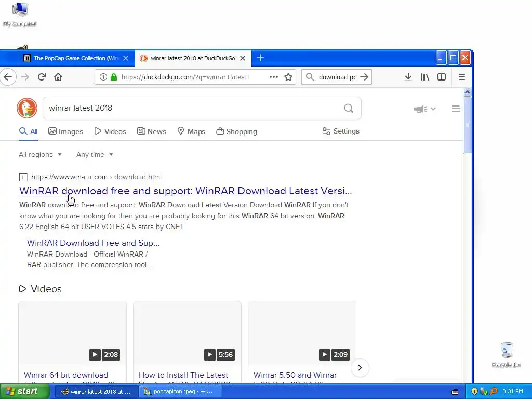Switch to Images results
The width and height of the screenshot is (532, 399).
pyautogui.click(x=65, y=131)
